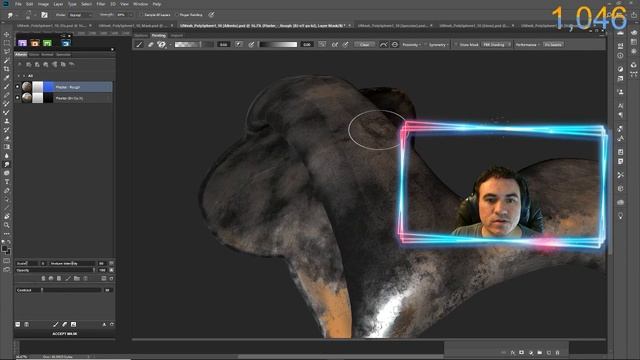Select the Plaster - Rough layer thumbnail
The image size is (640, 360).
pos(27,87)
